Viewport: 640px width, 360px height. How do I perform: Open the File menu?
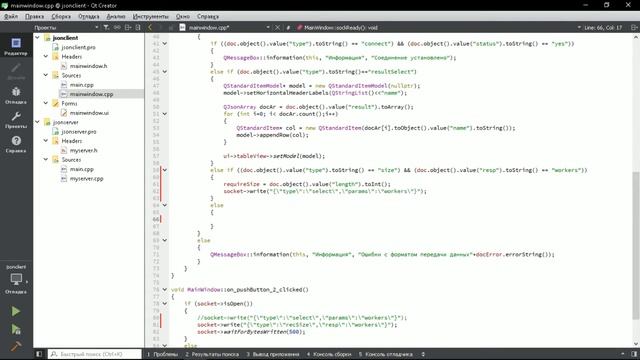pyautogui.click(x=11, y=16)
